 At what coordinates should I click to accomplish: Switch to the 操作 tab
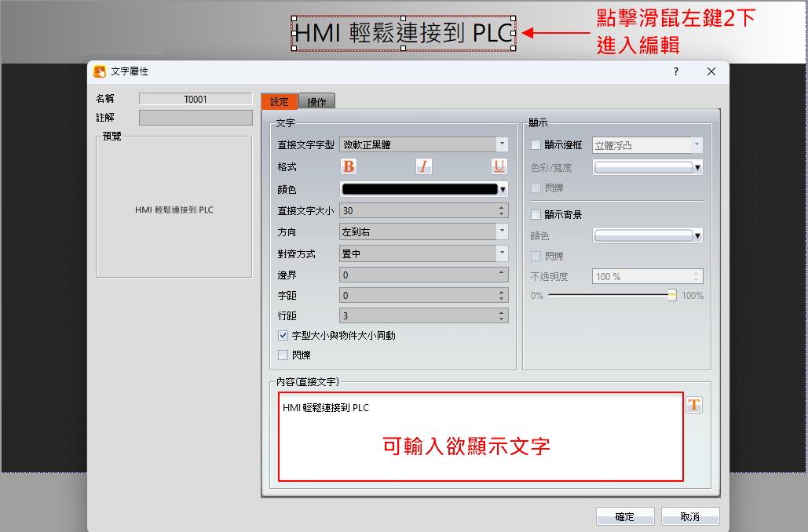point(317,101)
